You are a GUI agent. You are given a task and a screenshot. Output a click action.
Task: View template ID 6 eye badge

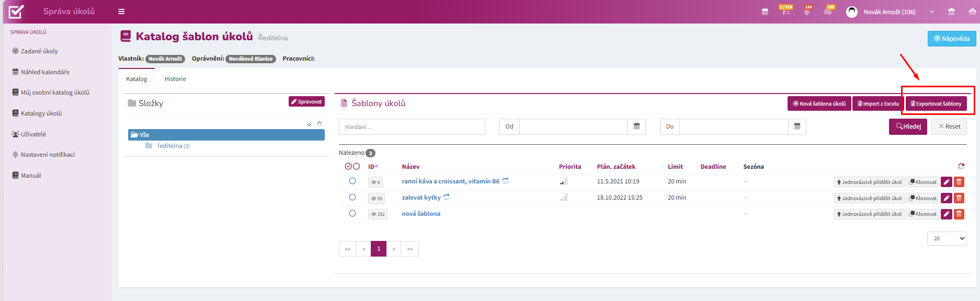(375, 182)
